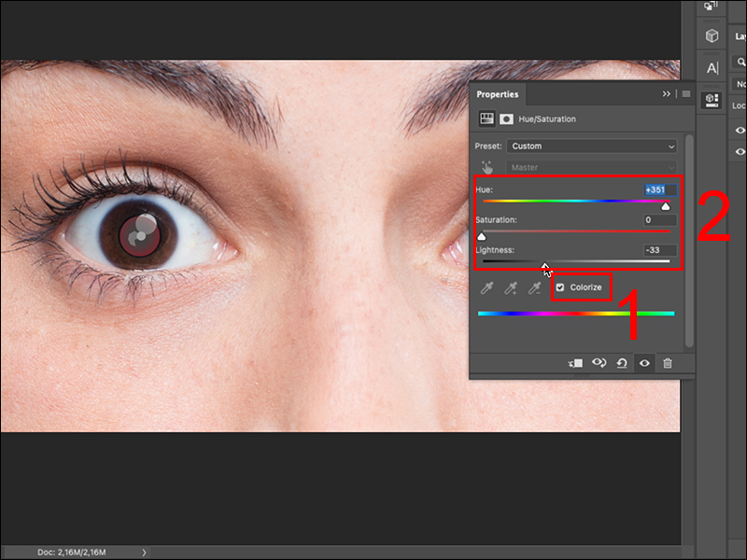This screenshot has height=560, width=747.
Task: Open the Preset dropdown showing Custom
Action: 592,147
